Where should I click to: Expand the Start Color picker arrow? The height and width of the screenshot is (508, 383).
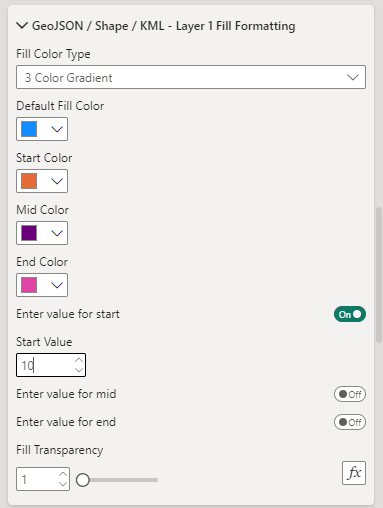pos(57,181)
